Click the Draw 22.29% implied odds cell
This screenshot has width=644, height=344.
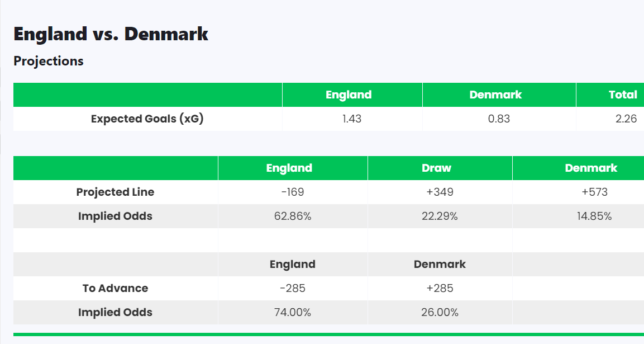click(x=440, y=216)
